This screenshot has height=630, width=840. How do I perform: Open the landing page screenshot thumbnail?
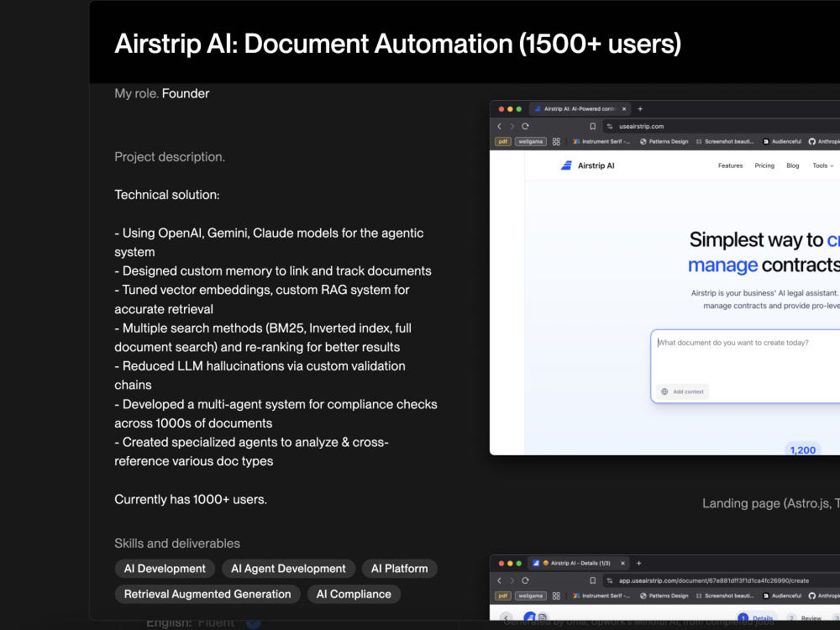[664, 277]
